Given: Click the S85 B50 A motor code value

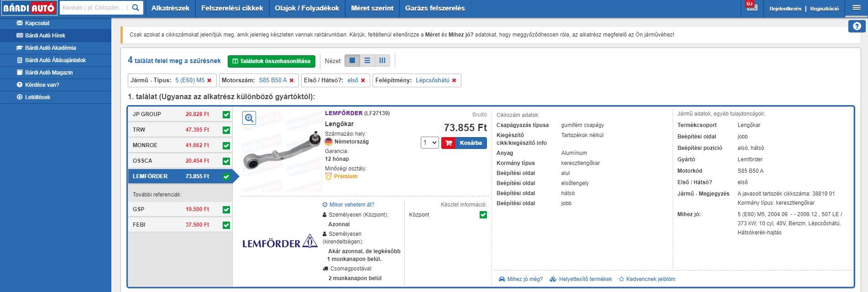Looking at the screenshot, I should tap(750, 171).
